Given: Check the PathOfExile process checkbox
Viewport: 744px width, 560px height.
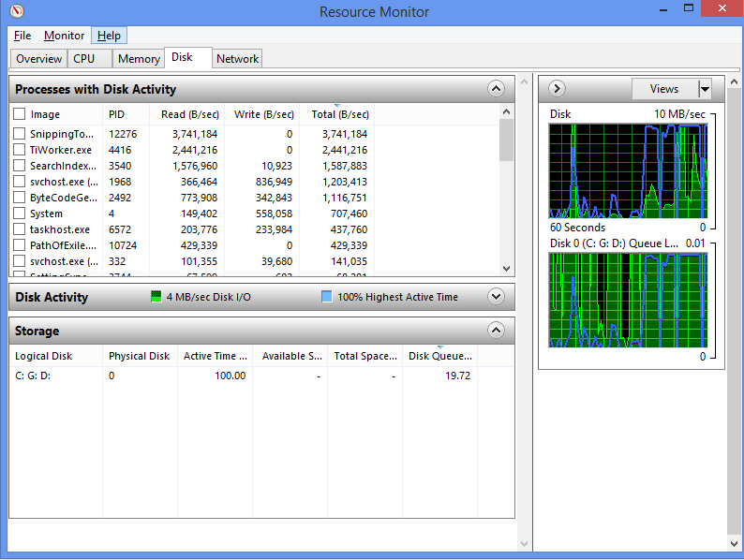Looking at the screenshot, I should (x=20, y=245).
